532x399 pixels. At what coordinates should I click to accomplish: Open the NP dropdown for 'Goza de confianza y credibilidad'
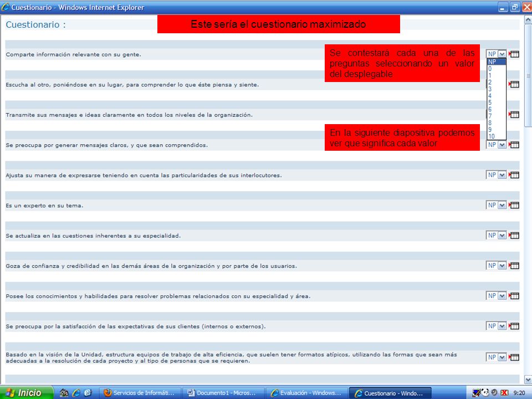tap(497, 265)
